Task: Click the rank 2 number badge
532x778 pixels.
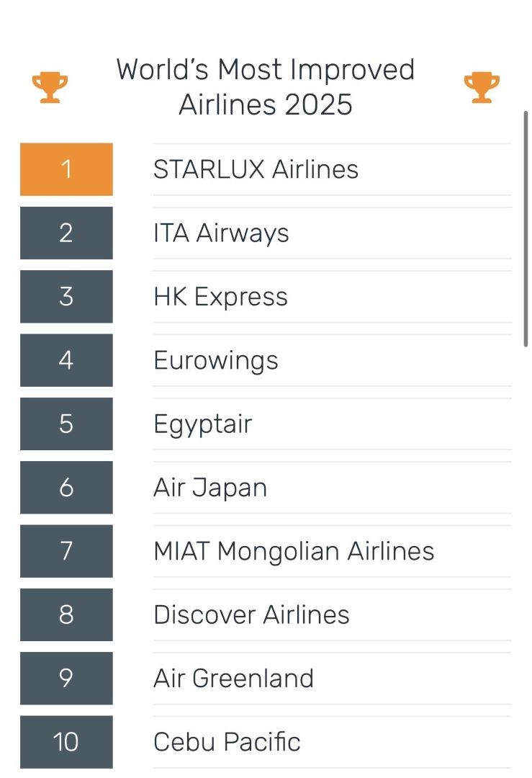Action: click(x=66, y=233)
